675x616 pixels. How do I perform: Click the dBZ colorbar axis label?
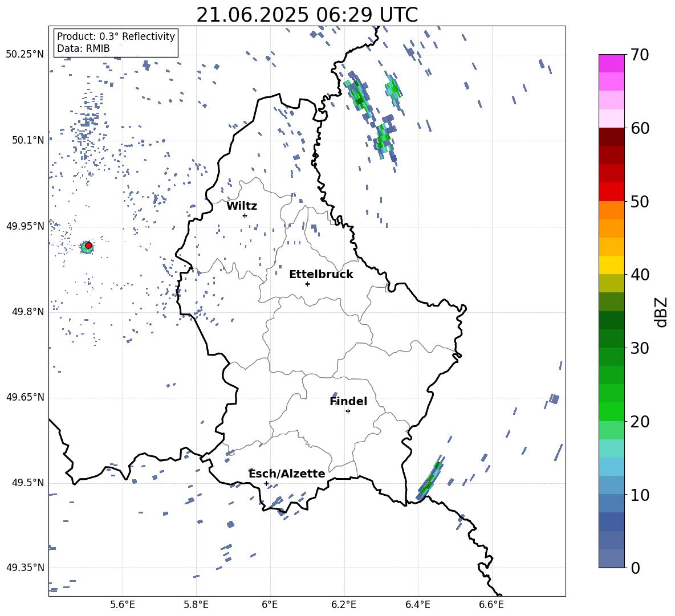(x=662, y=312)
